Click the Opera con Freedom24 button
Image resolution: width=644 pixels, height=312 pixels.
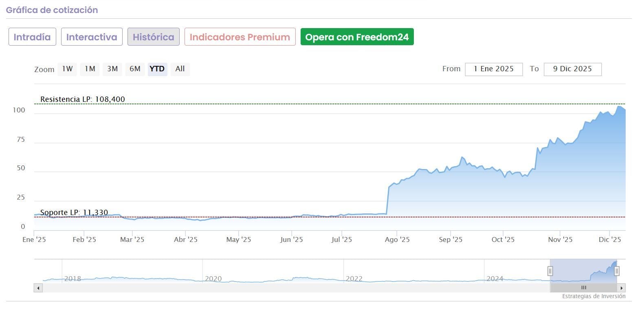(x=357, y=37)
